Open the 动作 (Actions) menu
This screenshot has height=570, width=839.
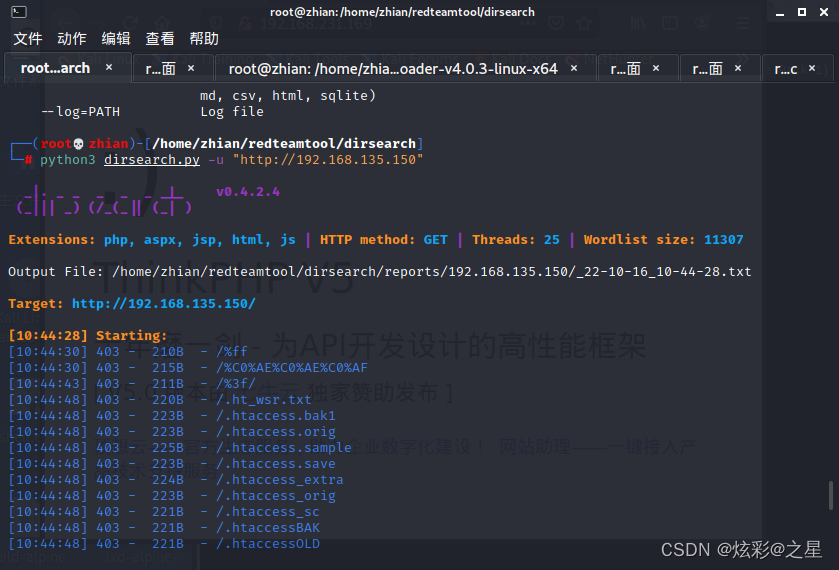(72, 39)
